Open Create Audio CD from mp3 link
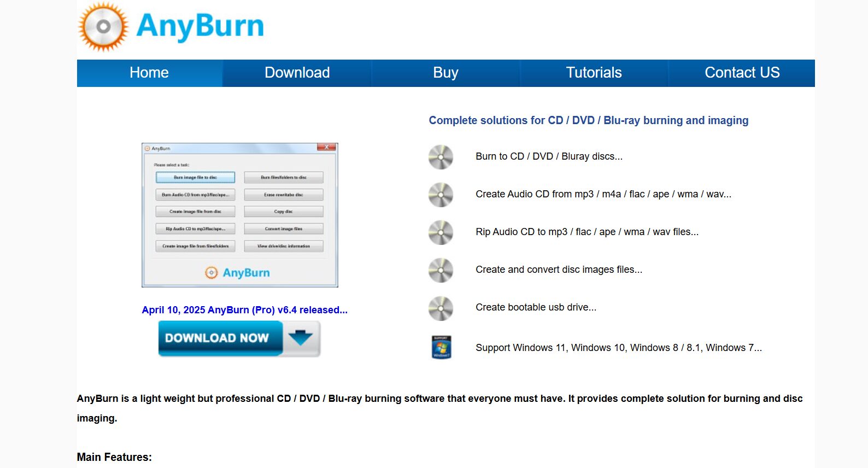This screenshot has width=868, height=468. point(603,194)
